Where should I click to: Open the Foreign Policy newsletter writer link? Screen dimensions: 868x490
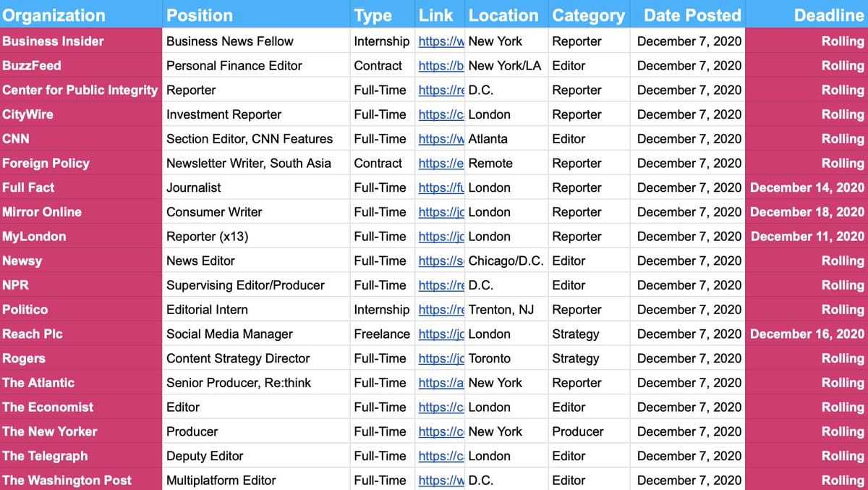pyautogui.click(x=441, y=164)
